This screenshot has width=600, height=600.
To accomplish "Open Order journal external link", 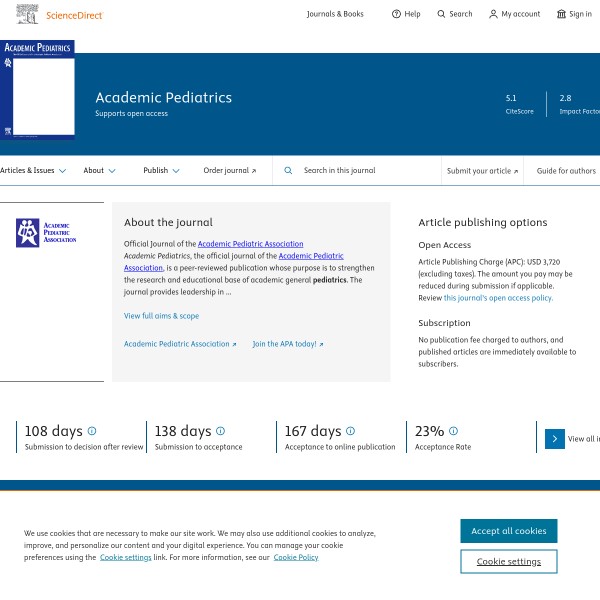I will 229,171.
